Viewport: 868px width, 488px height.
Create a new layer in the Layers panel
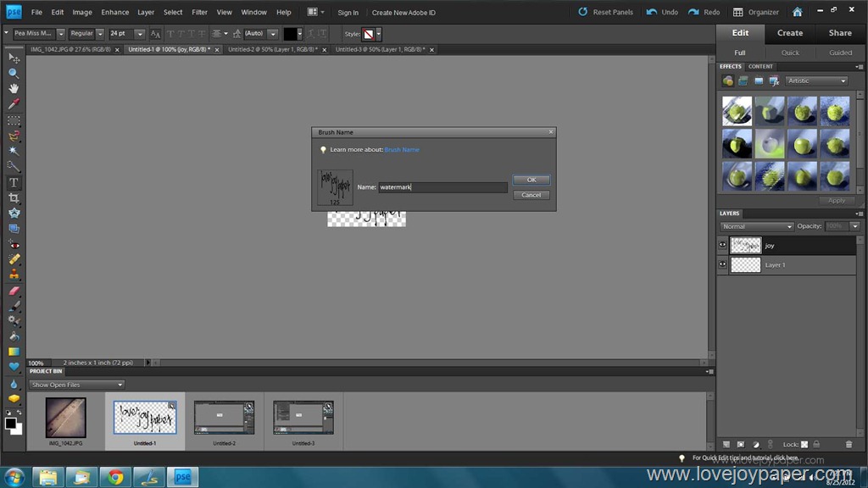pyautogui.click(x=726, y=444)
